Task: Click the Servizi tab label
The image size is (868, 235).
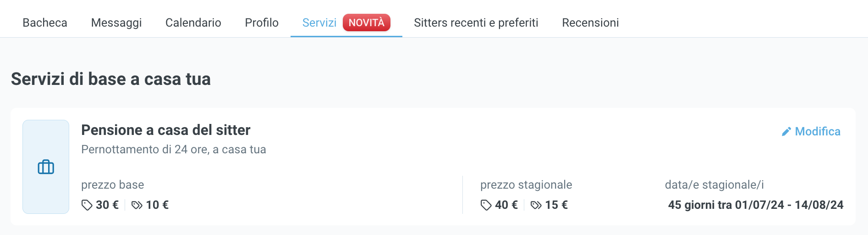Action: coord(319,22)
